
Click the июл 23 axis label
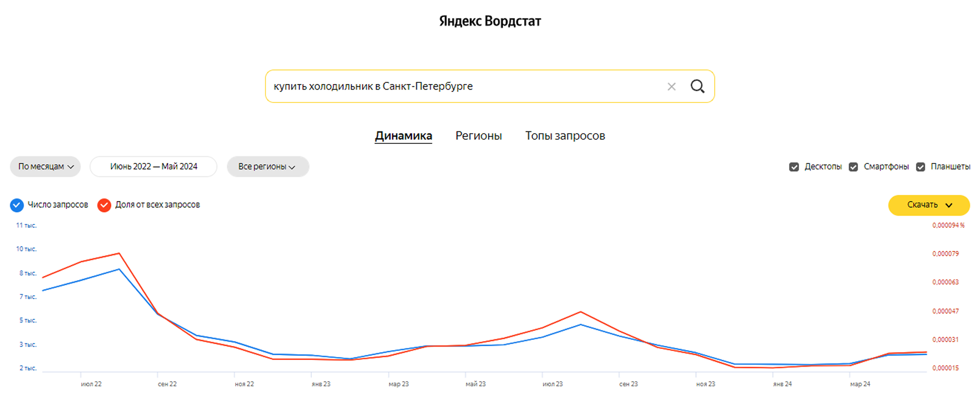click(x=553, y=384)
